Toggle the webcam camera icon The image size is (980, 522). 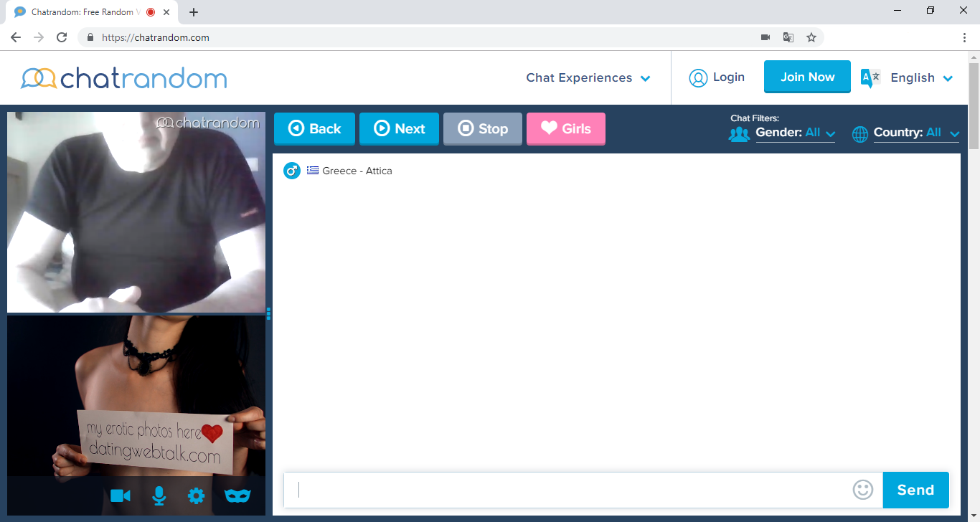pos(121,495)
